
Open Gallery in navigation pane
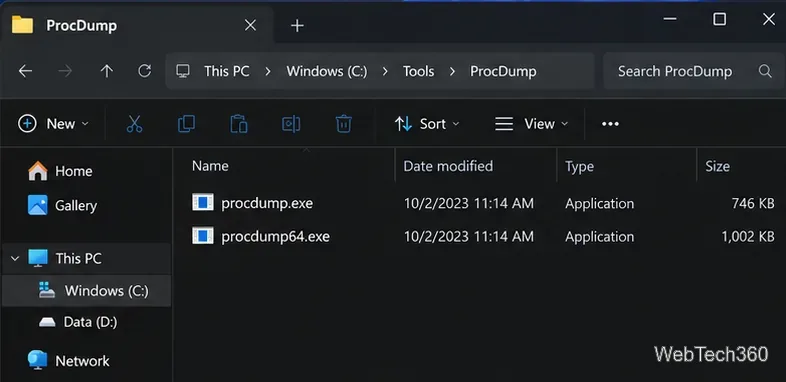(x=76, y=206)
